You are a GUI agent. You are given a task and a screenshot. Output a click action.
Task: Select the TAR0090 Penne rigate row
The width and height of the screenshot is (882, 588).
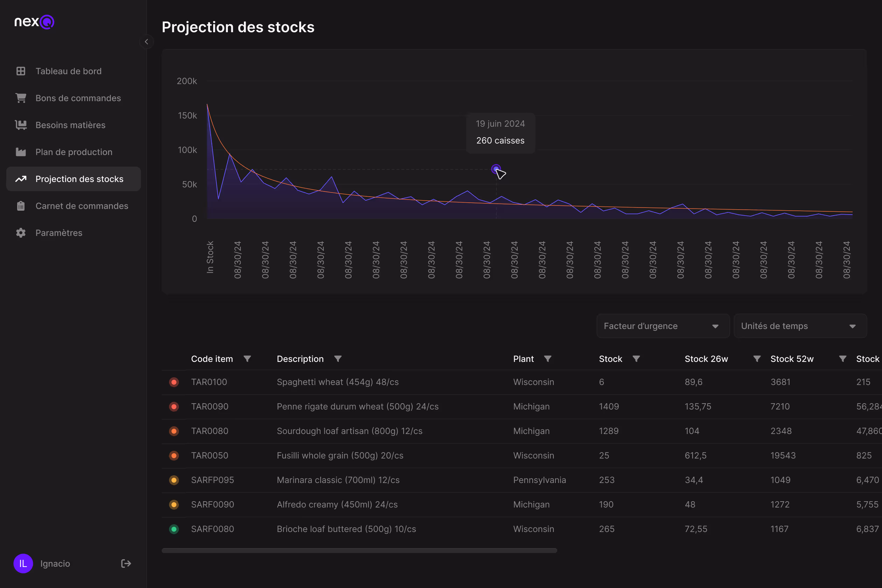[521, 406]
